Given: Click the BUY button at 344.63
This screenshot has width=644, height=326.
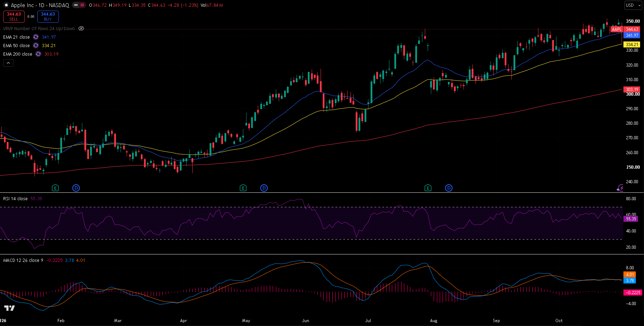Looking at the screenshot, I should (x=48, y=16).
